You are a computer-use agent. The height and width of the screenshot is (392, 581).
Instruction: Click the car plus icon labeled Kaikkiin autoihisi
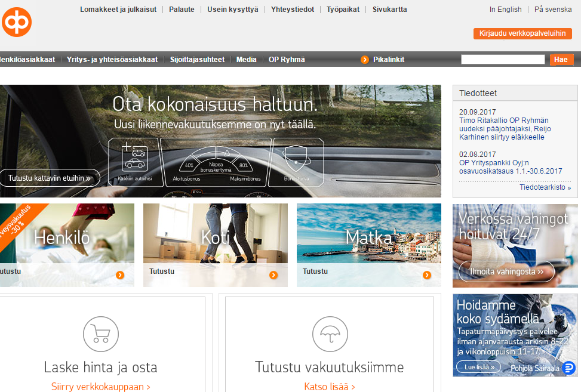coord(135,157)
